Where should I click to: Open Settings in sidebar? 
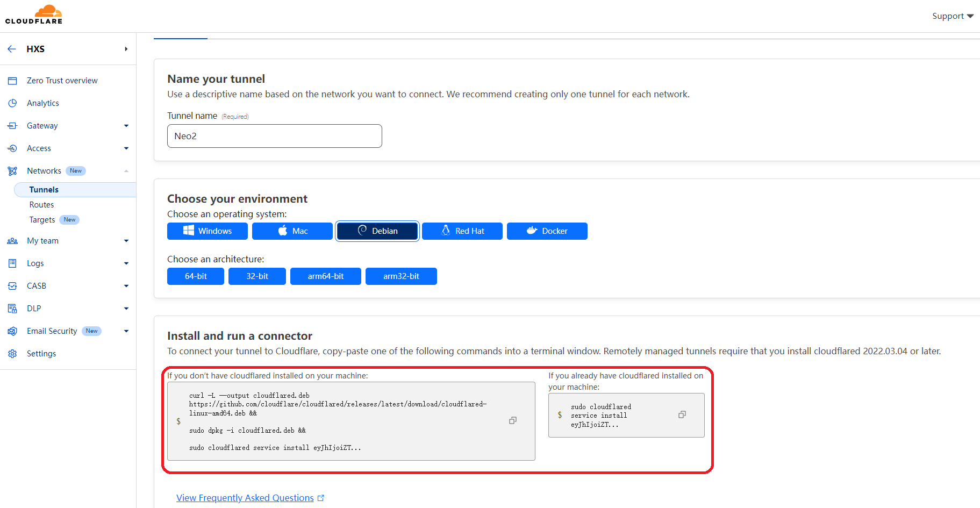[41, 354]
